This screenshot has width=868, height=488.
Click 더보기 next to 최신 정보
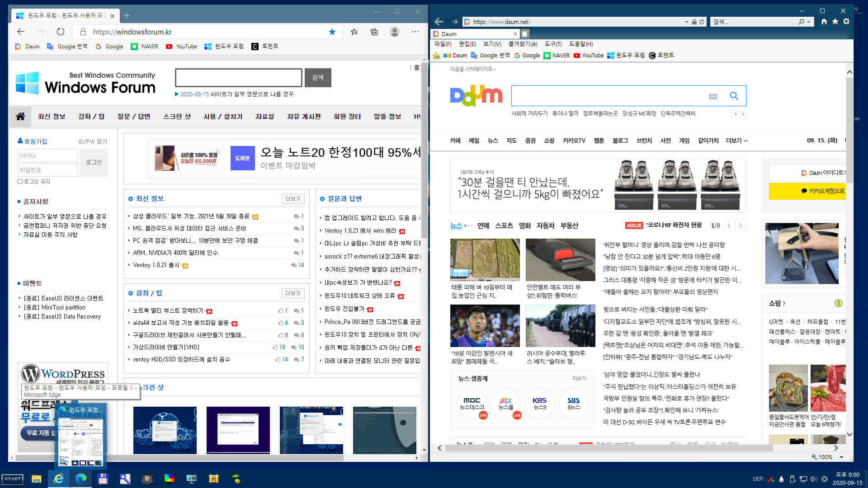point(293,199)
